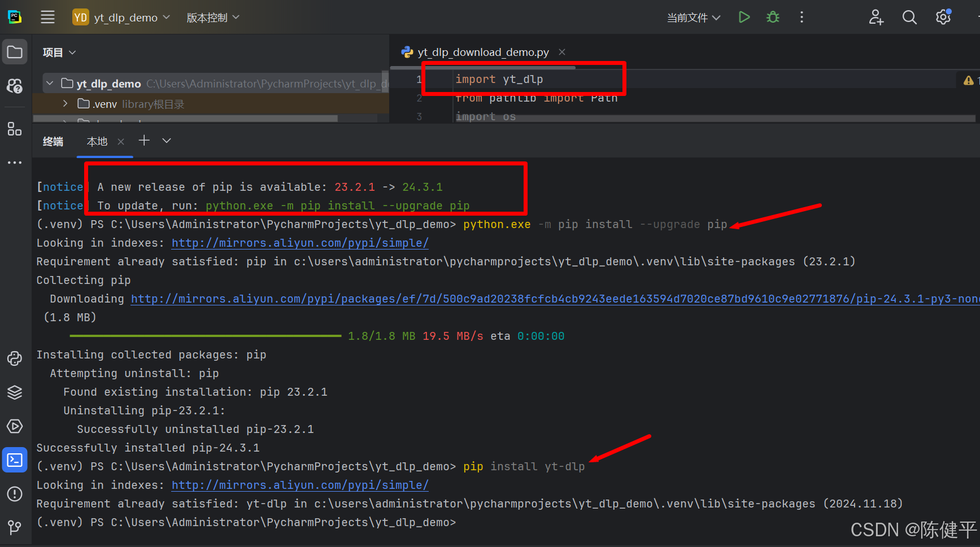Open the main hamburger menu

pyautogui.click(x=48, y=17)
